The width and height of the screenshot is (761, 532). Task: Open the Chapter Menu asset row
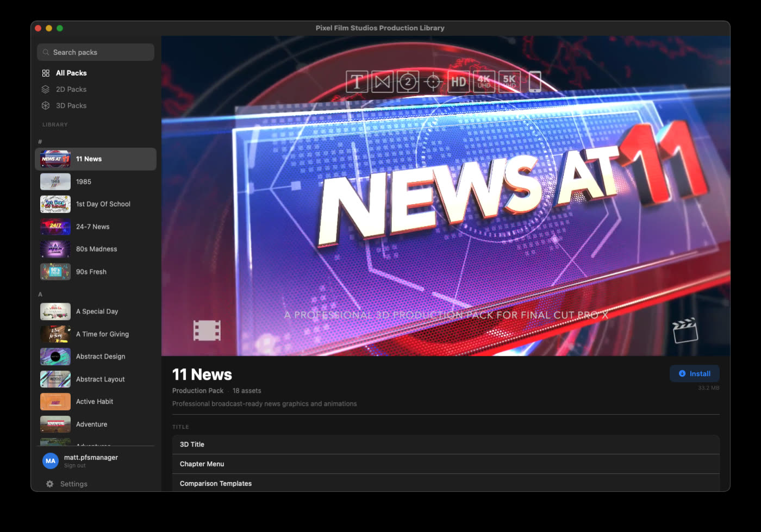pyautogui.click(x=446, y=464)
